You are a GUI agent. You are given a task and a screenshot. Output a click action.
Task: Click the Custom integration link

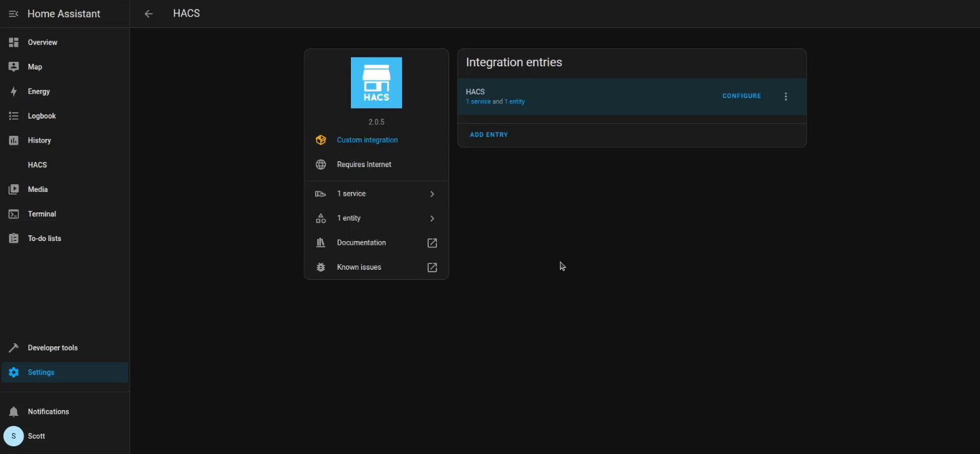(x=367, y=140)
